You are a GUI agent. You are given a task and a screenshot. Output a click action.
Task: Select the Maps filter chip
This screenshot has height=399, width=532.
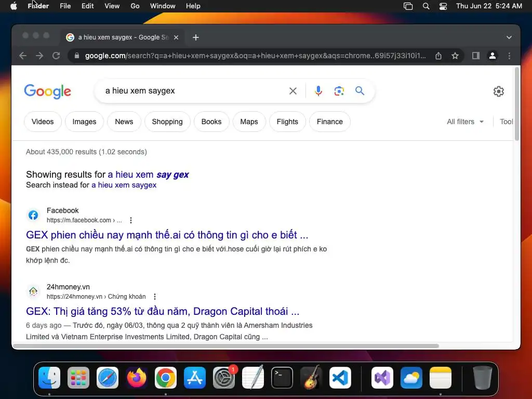pos(249,122)
